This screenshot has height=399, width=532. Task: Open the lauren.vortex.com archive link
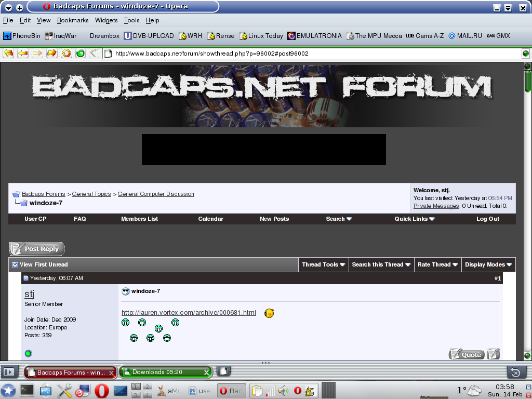click(189, 312)
